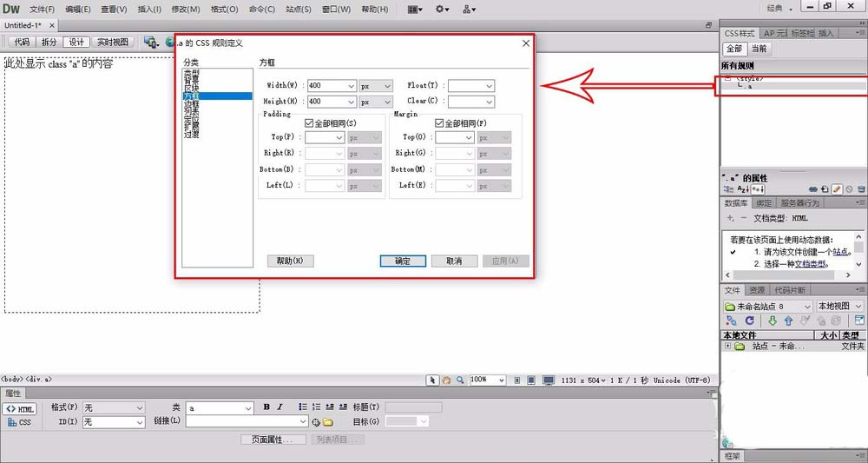
Task: Open Clear(C) dropdown
Action: 471,102
